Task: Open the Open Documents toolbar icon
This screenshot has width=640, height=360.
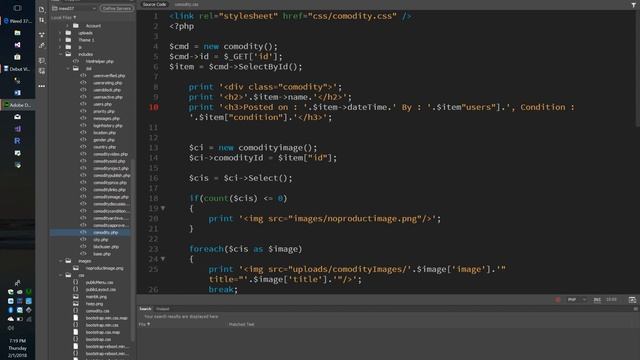Action: 42,9
